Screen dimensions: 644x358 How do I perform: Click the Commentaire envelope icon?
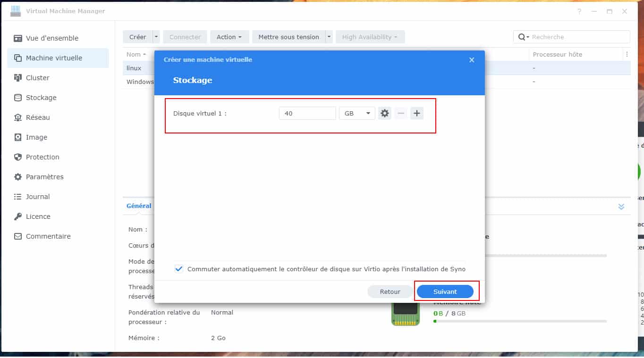pos(18,236)
